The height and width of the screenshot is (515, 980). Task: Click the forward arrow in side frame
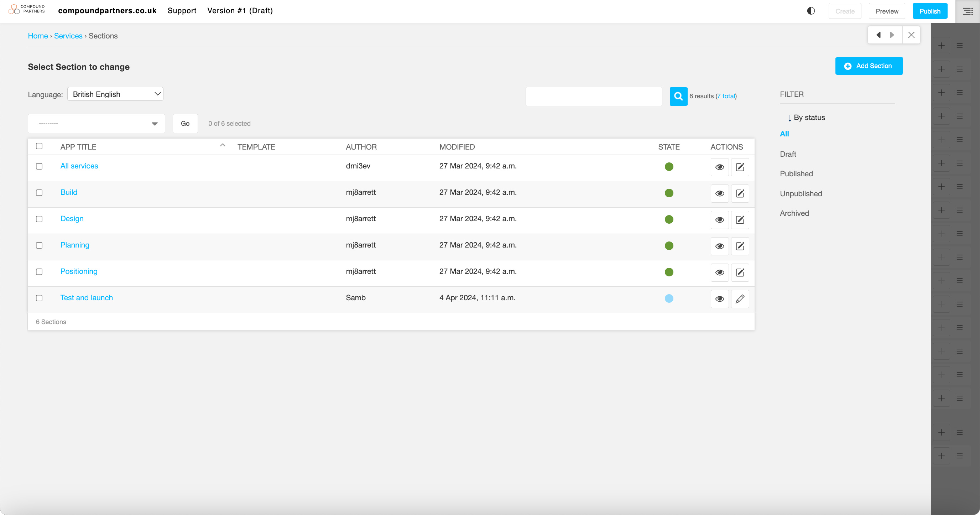[x=892, y=35]
